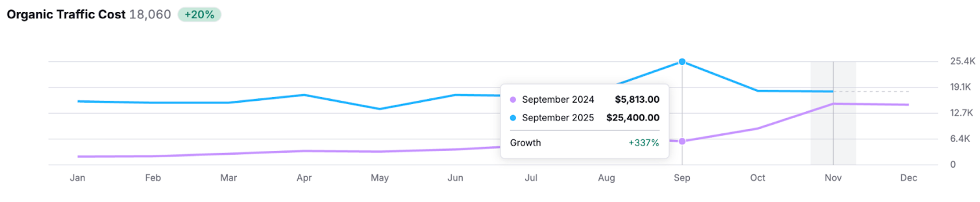This screenshot has width=980, height=202.
Task: Click the 25.4K y-axis label
Action: 962,61
